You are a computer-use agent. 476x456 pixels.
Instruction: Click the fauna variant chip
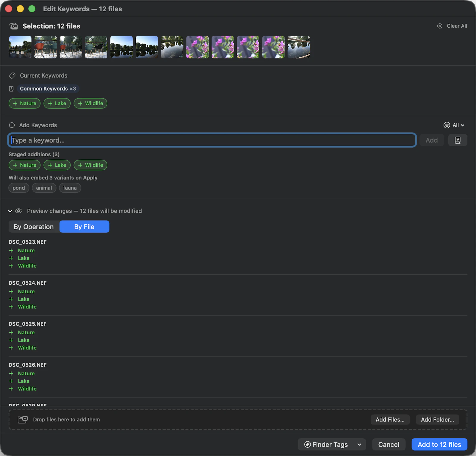click(70, 188)
